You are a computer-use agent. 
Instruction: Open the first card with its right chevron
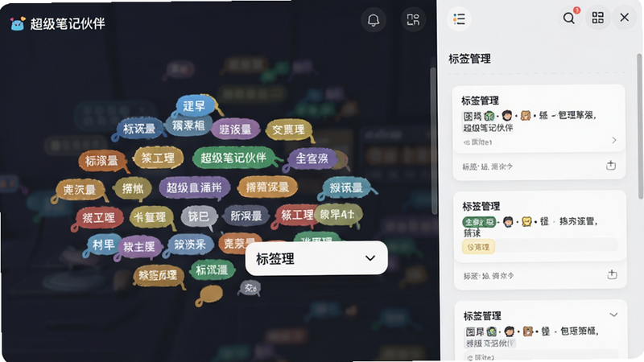click(x=613, y=140)
